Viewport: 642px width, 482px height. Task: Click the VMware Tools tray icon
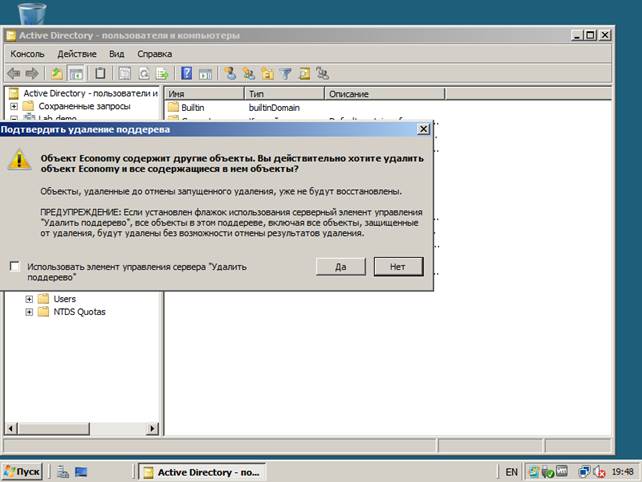point(562,472)
